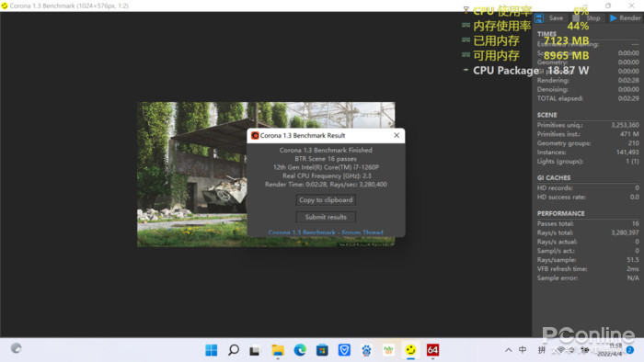Viewport: 644px width, 362px height.
Task: Click the 'Passes total' value 16
Action: click(x=636, y=224)
